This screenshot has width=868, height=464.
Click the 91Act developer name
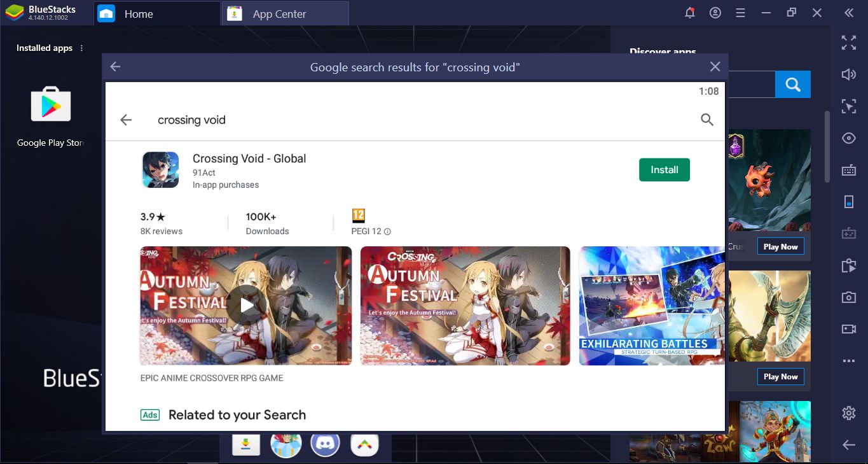click(203, 172)
